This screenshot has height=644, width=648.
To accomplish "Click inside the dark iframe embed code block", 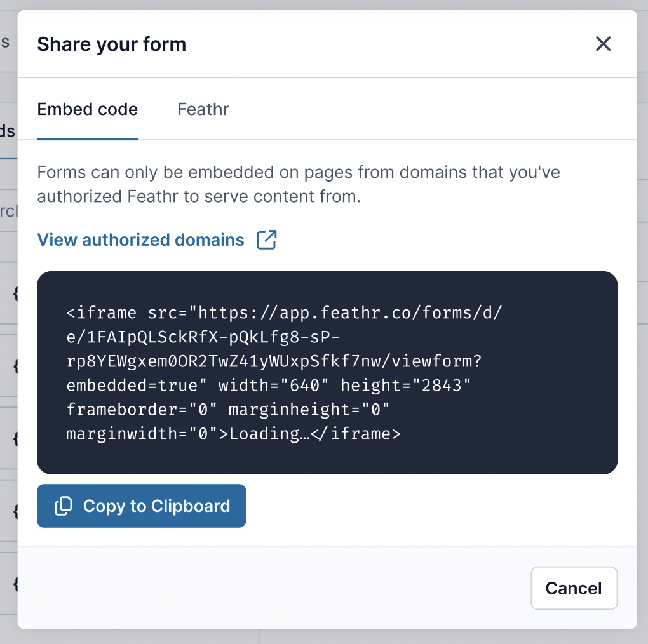I will 327,373.
